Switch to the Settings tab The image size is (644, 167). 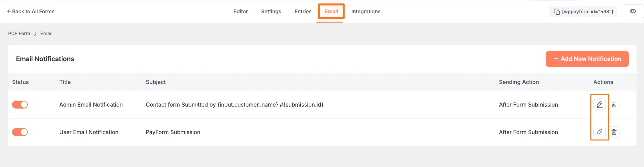tap(271, 12)
